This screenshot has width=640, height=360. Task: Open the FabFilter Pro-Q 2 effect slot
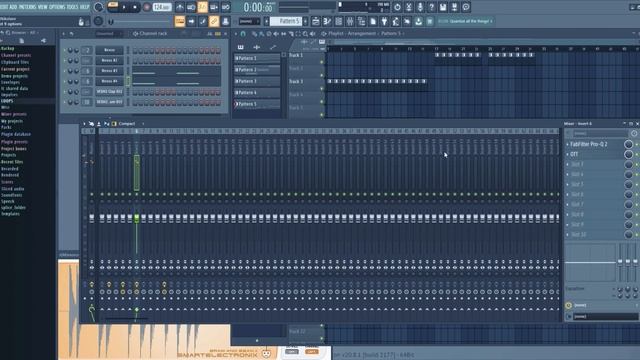tap(594, 144)
